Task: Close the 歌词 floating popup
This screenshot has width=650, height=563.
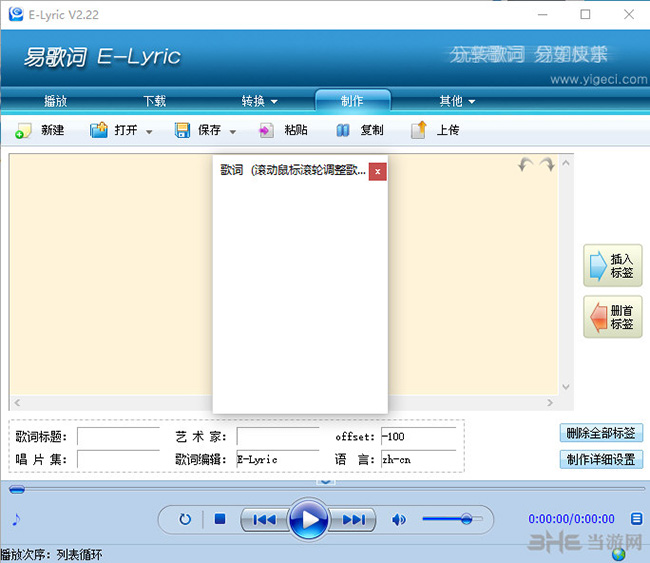Action: (378, 171)
